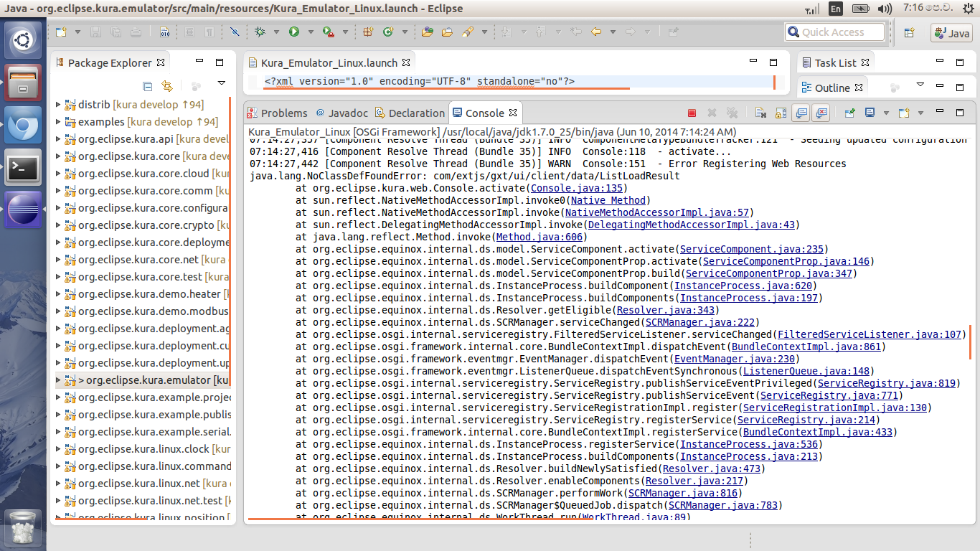Click the Open Type icon
Screen dimensions: 980x551
(428, 32)
